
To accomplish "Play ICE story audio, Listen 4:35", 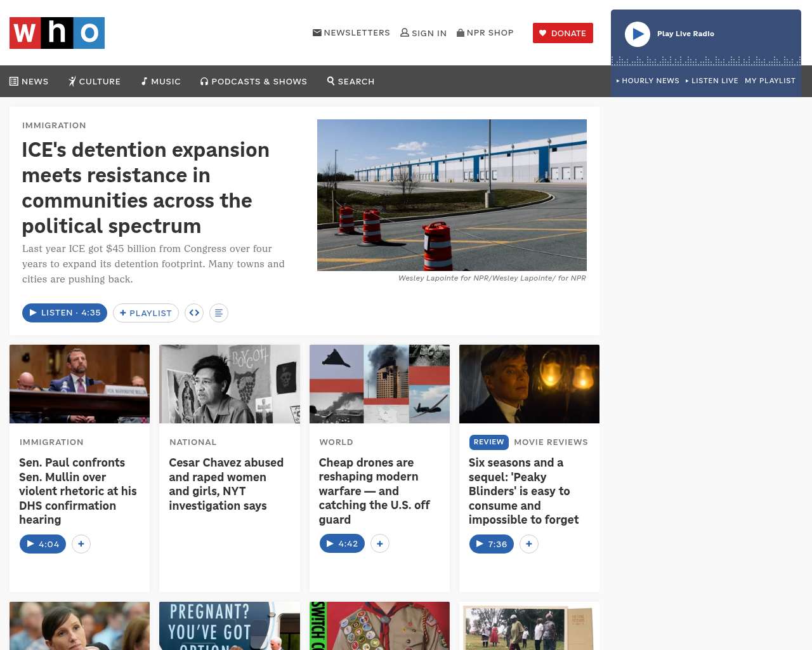I will (65, 313).
